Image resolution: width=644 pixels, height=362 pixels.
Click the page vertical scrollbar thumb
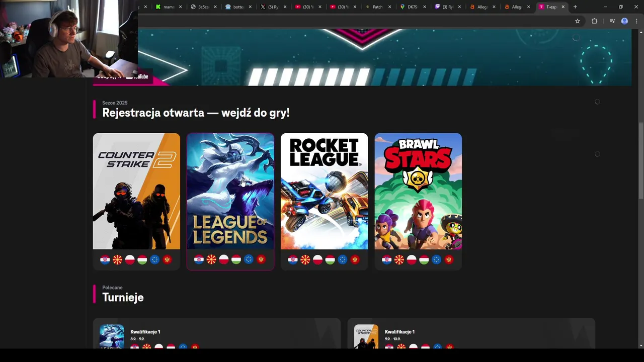click(641, 161)
